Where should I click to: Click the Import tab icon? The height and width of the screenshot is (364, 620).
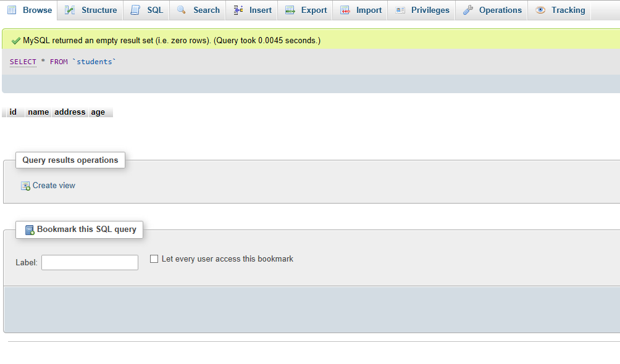(345, 10)
